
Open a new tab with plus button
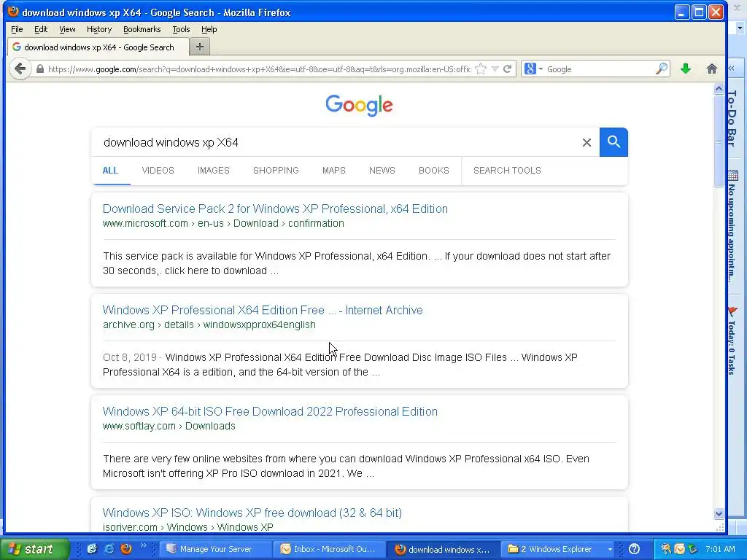point(200,47)
